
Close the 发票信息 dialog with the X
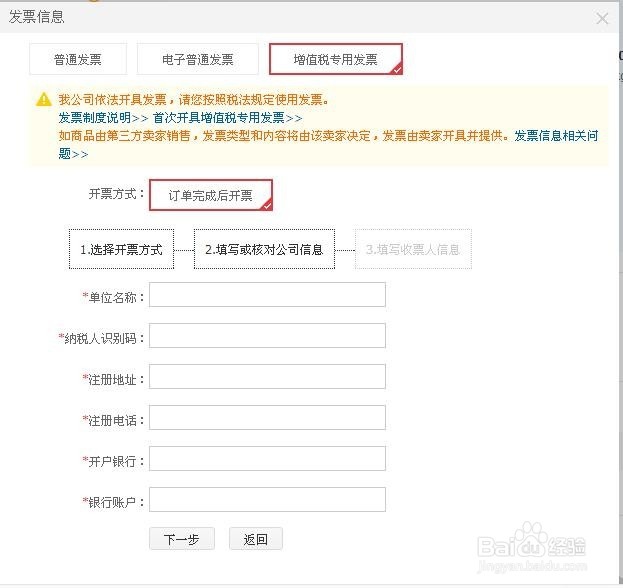[602, 18]
